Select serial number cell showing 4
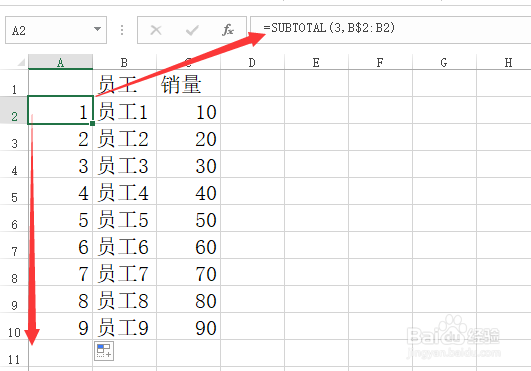 pyautogui.click(x=60, y=191)
